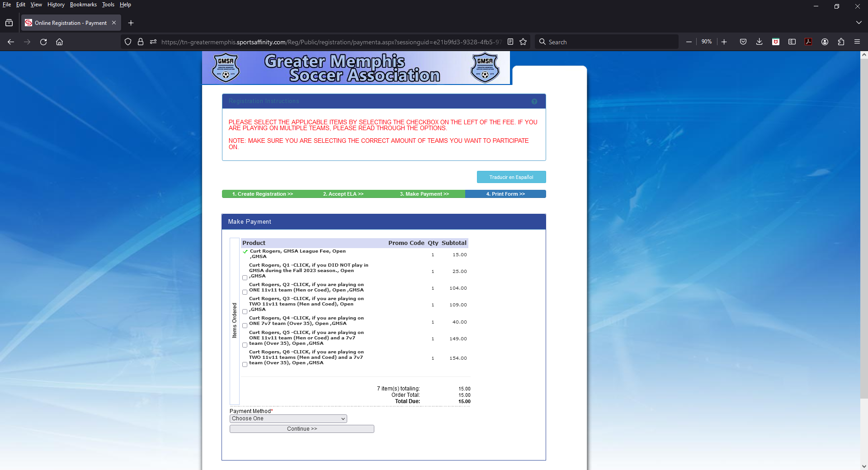Check the Q2 ONE 11v11 team box
Viewport: 868px width, 470px height.
point(245,292)
